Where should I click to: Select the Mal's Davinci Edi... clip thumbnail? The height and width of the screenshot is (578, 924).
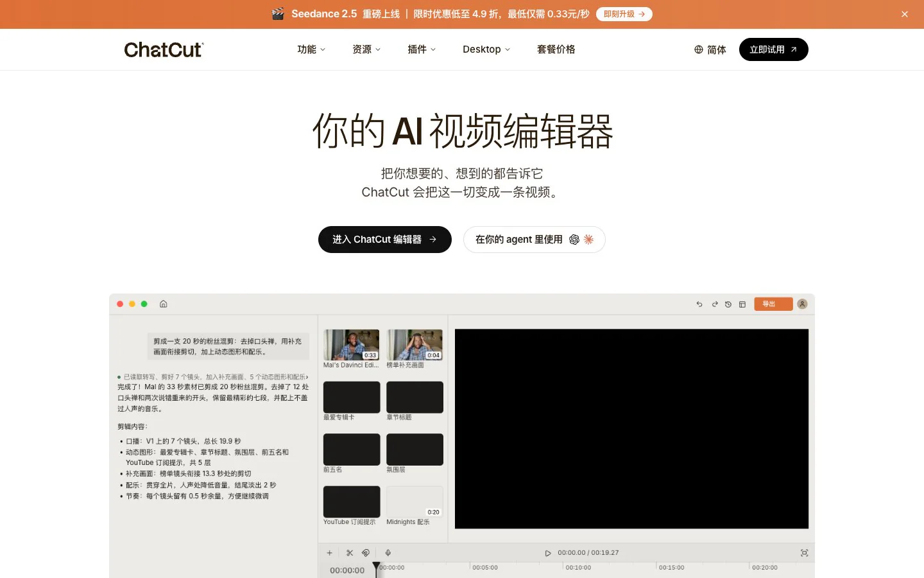pos(352,345)
